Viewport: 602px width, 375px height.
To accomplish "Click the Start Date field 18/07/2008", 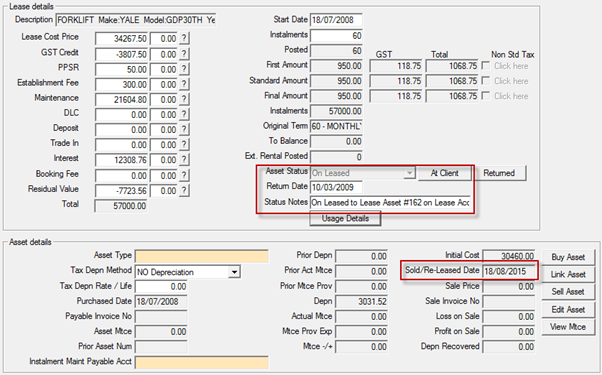I will (336, 20).
